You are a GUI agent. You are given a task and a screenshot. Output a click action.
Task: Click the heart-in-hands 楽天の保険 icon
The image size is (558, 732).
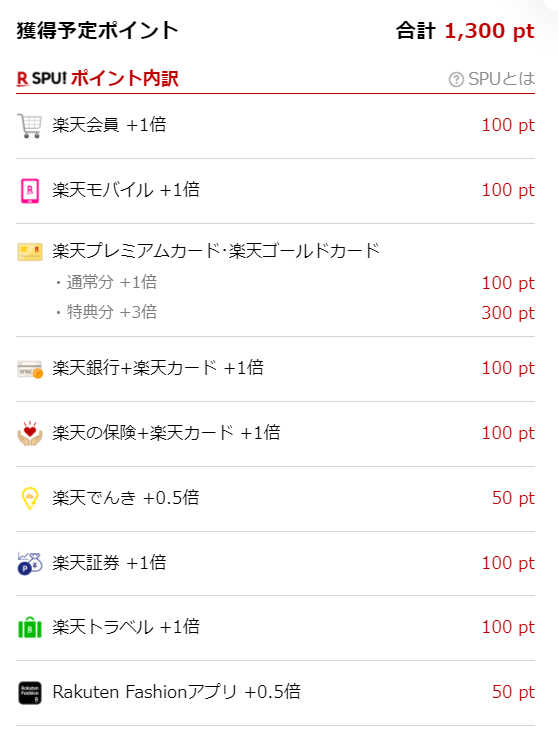coord(30,434)
